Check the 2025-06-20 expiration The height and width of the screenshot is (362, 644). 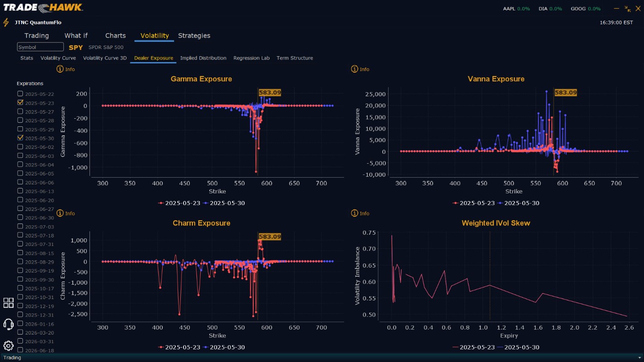pyautogui.click(x=20, y=200)
